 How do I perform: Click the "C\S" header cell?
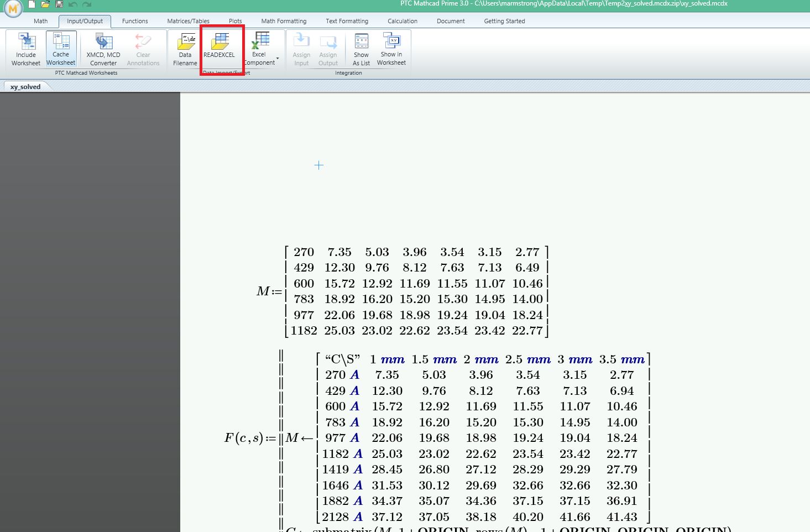[x=342, y=359]
